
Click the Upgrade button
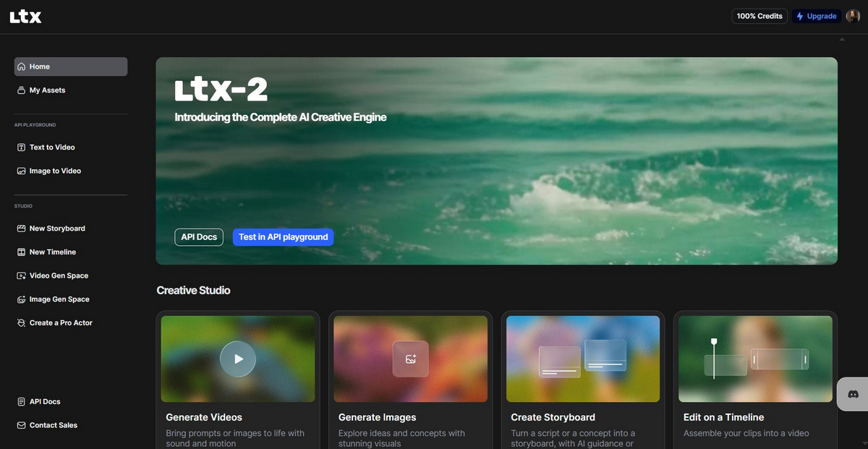[816, 16]
